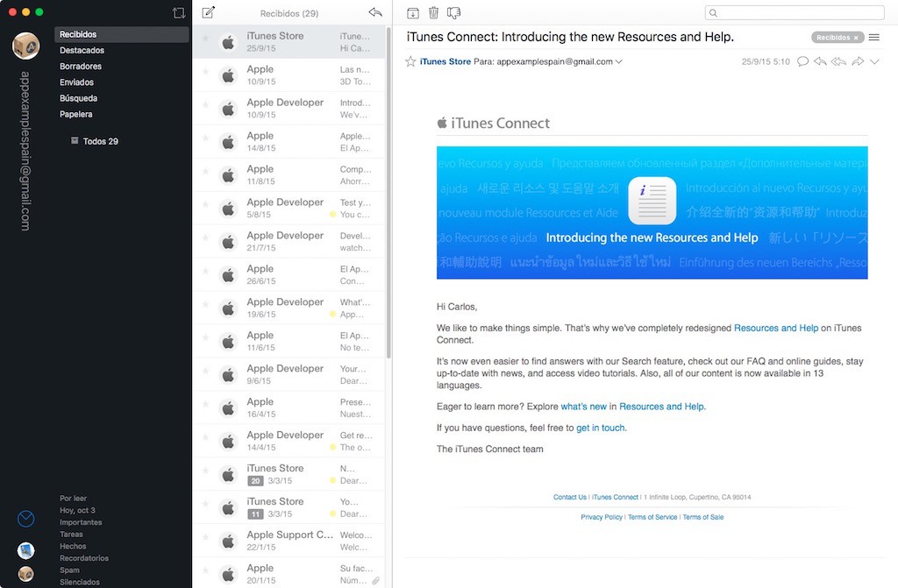The image size is (898, 588).
Task: Mark the message as spam with thumbs-down icon
Action: pos(453,12)
